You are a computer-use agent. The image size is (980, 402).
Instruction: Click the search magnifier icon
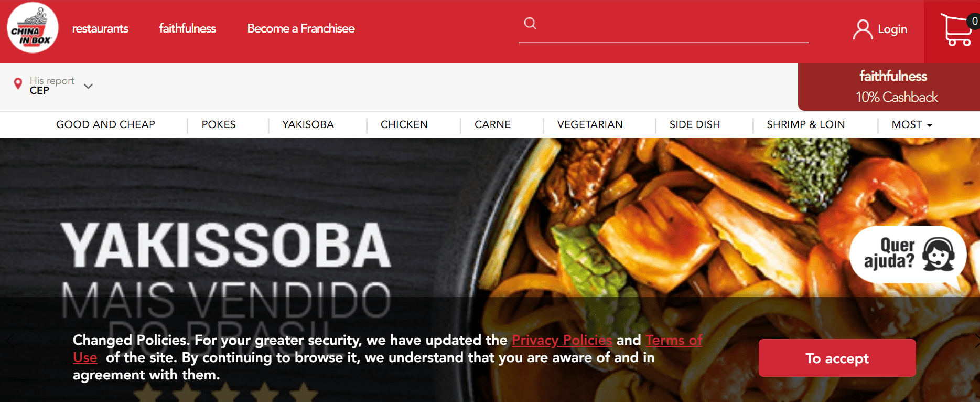530,23
